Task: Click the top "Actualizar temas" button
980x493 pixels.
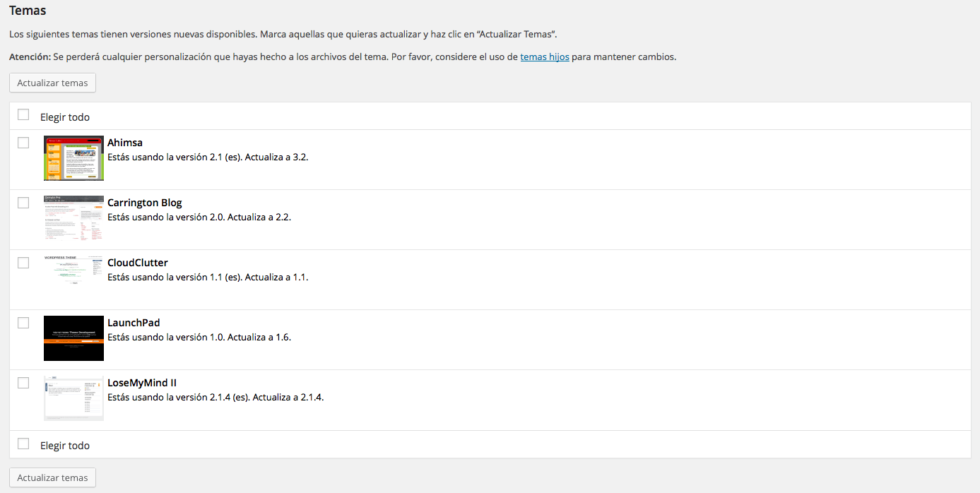Action: click(x=52, y=83)
